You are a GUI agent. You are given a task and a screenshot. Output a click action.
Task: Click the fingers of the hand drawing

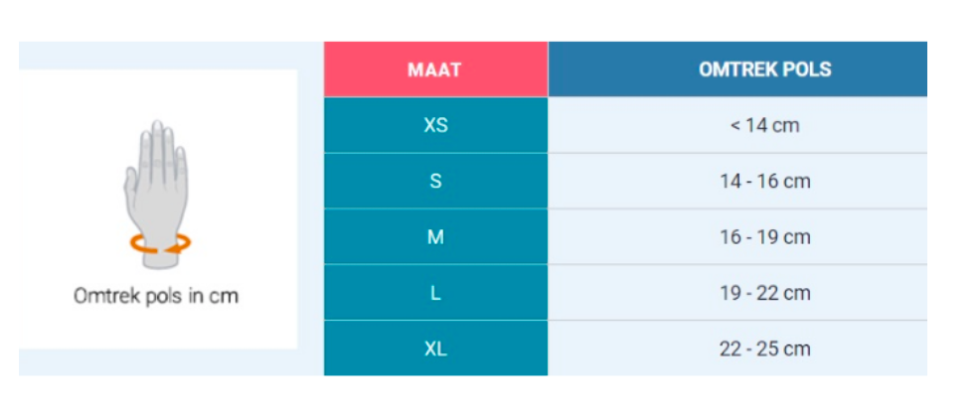[x=162, y=150]
